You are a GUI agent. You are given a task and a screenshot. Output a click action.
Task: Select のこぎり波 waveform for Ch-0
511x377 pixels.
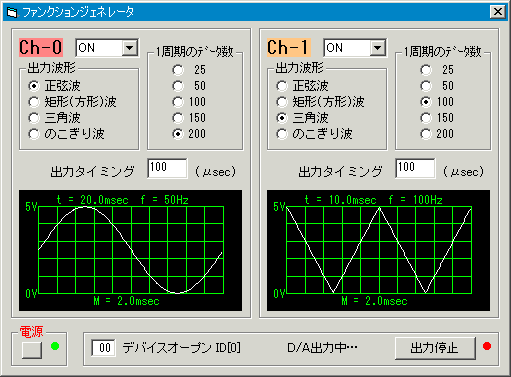click(x=66, y=134)
